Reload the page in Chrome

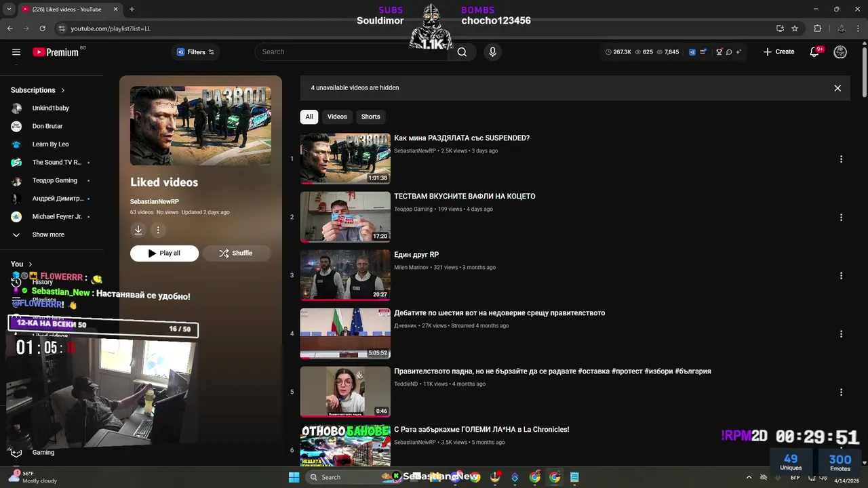(x=42, y=28)
